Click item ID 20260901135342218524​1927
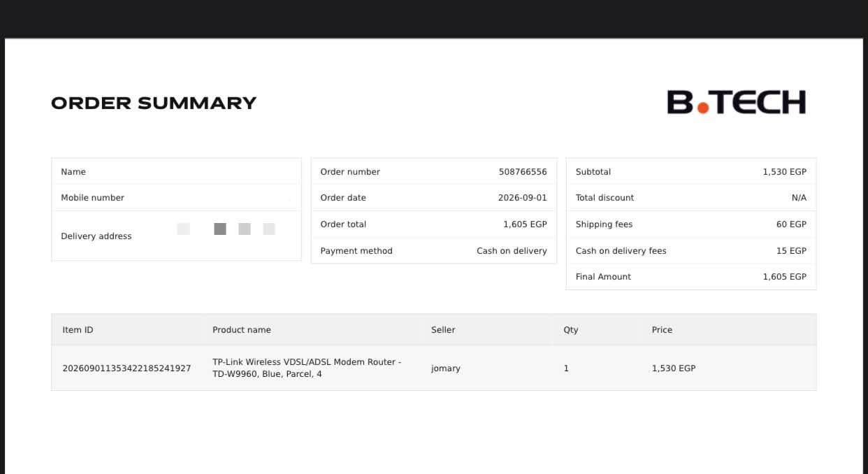Screen dimensions: 868x474 126,368
